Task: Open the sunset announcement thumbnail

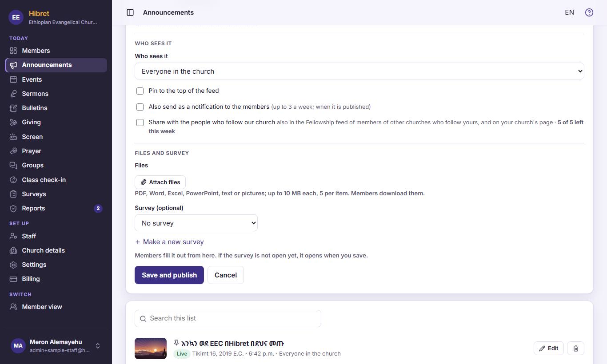Action: click(151, 348)
